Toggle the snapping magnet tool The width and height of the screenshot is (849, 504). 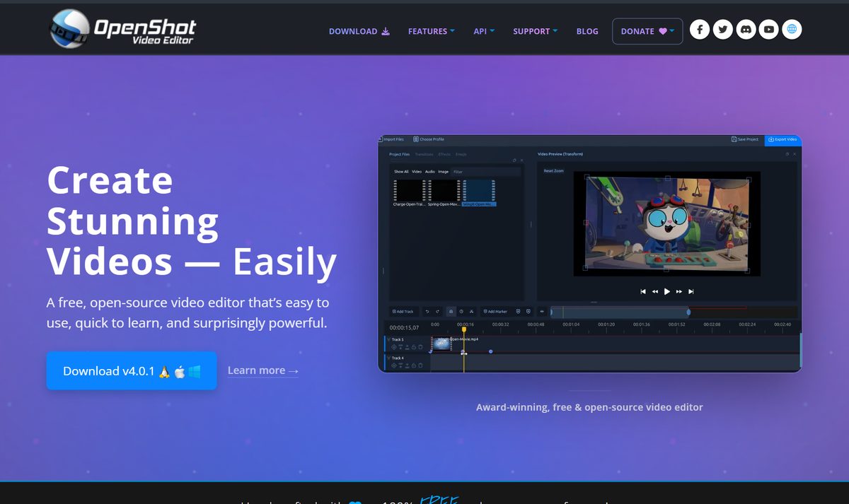click(451, 311)
